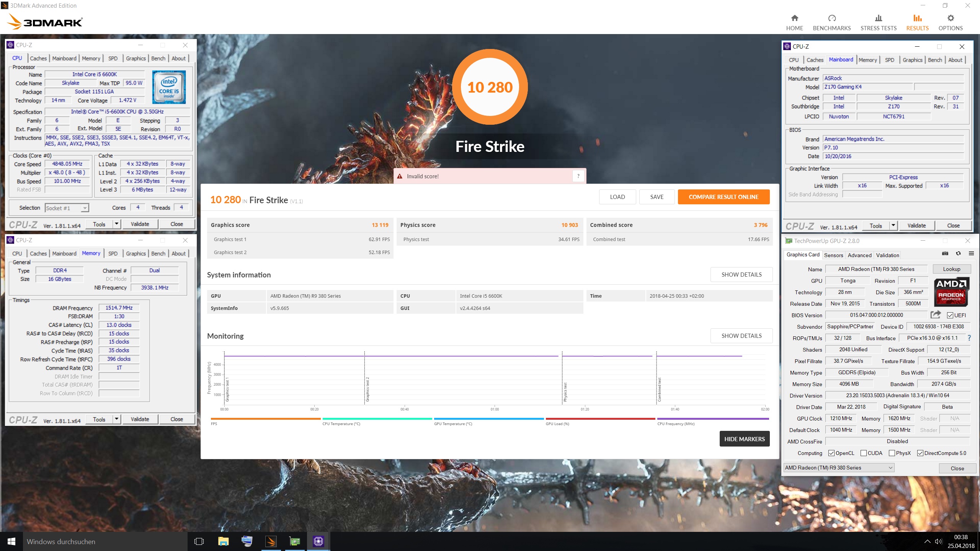The height and width of the screenshot is (551, 980).
Task: Click the GPU Load red legend bar
Action: (600, 419)
